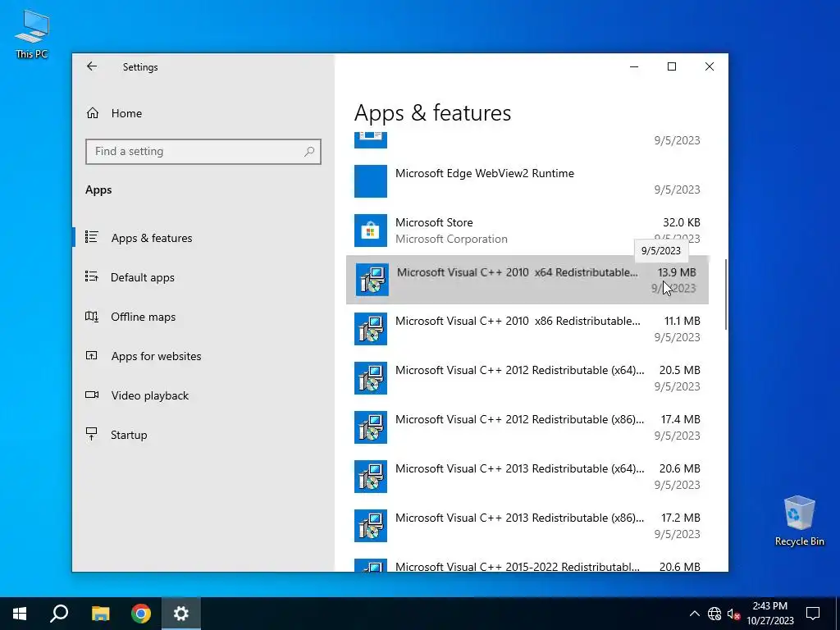840x630 pixels.
Task: Click the Visual C++ 2010 x86 installer icon
Action: 371,329
